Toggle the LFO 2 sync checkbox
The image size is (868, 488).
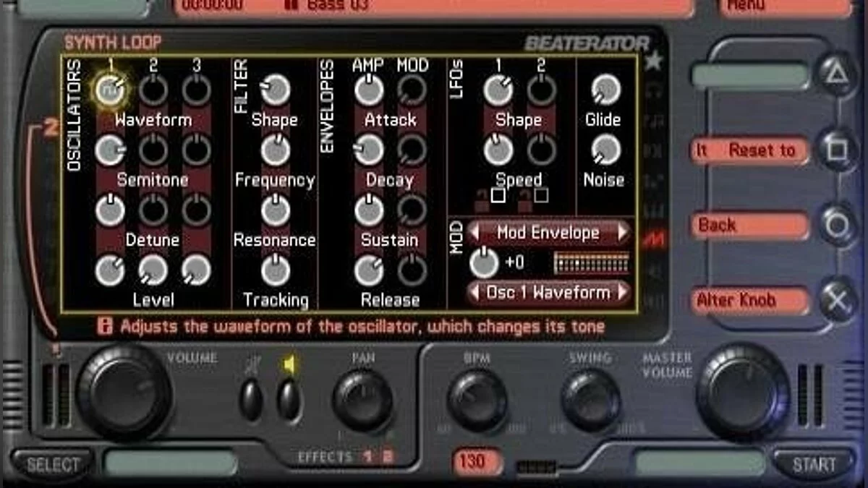click(x=541, y=195)
